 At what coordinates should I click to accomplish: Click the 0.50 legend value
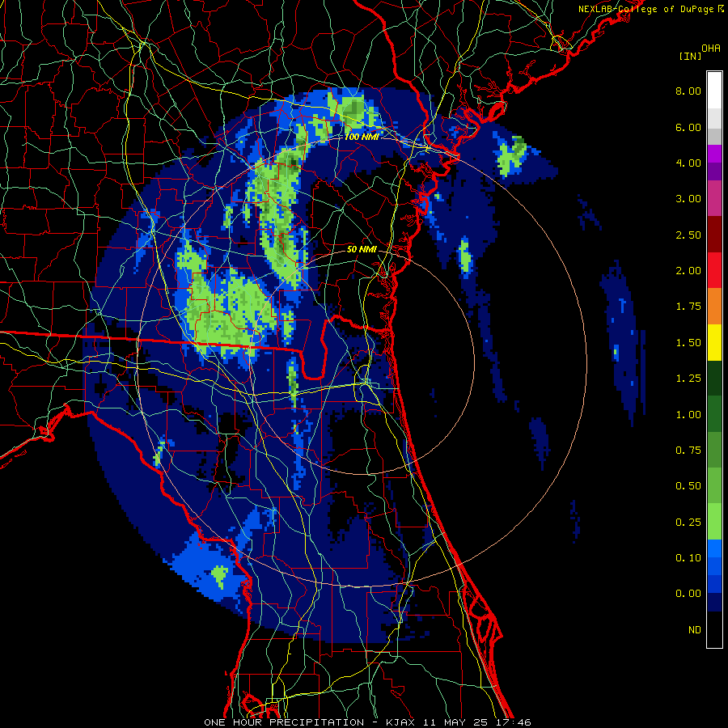click(688, 486)
